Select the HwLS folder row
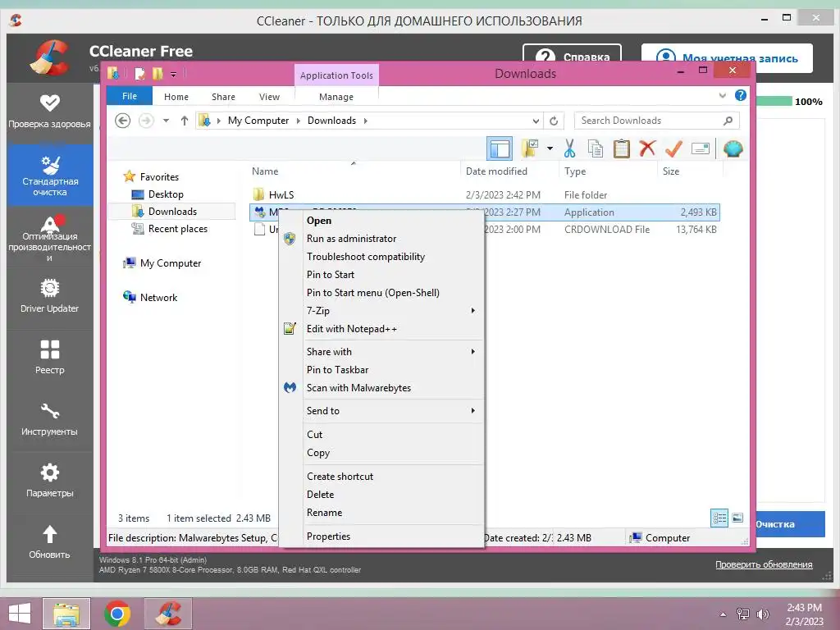The image size is (840, 630). click(484, 195)
